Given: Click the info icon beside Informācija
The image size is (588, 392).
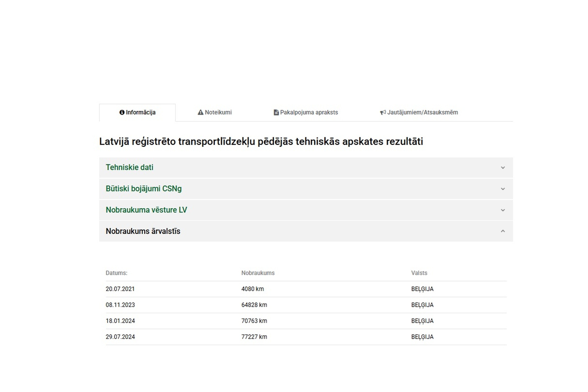Looking at the screenshot, I should click(122, 113).
